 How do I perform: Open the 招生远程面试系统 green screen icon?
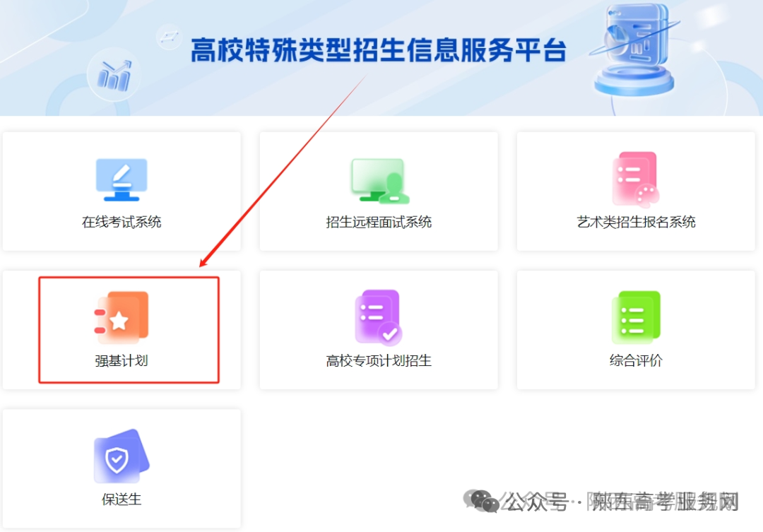coord(380,181)
